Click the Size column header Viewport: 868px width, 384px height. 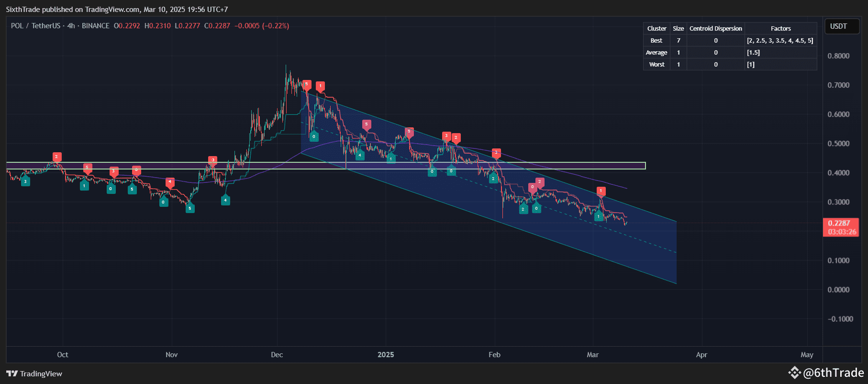(x=678, y=29)
